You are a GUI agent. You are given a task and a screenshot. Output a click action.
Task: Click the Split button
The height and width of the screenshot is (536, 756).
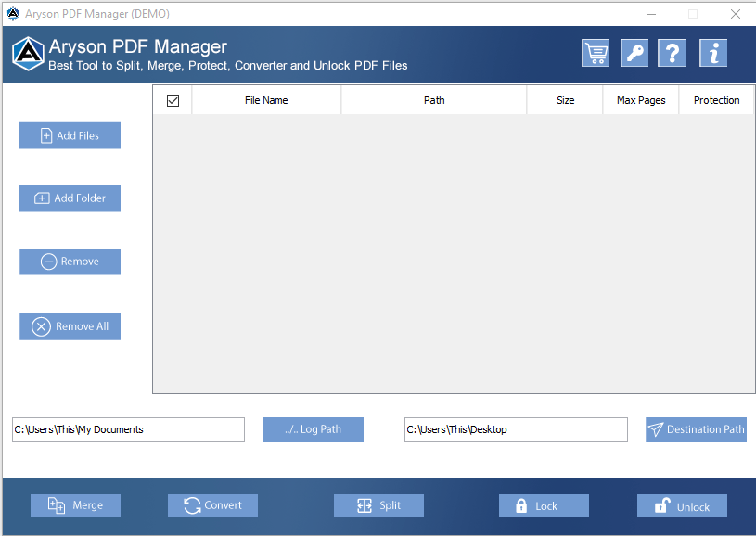378,505
